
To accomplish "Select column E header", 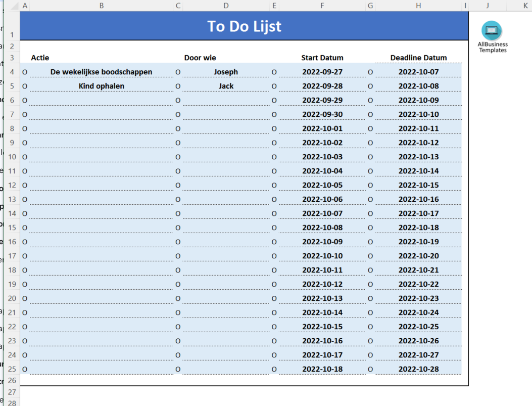I will 274,6.
